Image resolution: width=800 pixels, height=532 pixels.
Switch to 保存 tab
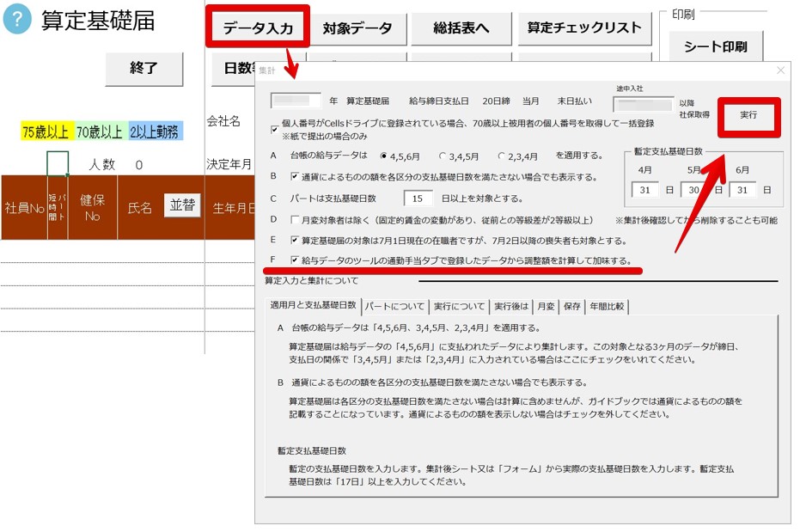572,307
